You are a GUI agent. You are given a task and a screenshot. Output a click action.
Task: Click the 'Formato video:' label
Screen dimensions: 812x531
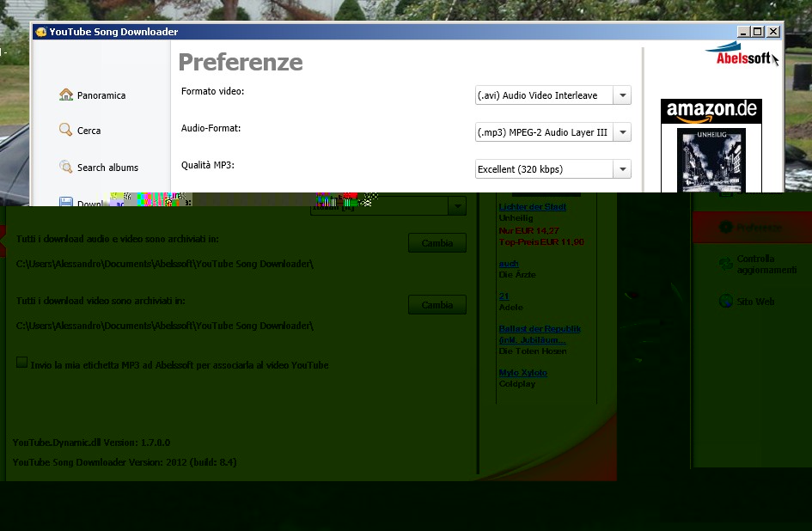pyautogui.click(x=212, y=91)
